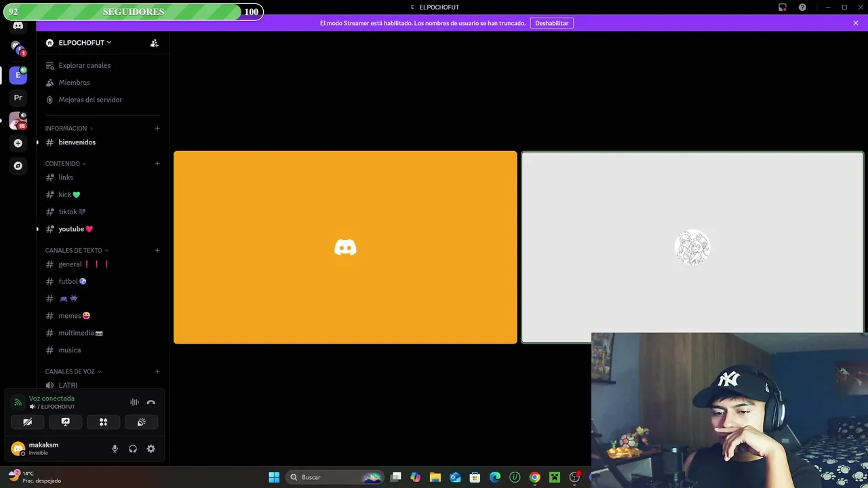Viewport: 868px width, 488px height.
Task: Click the Add a Server plus icon
Action: pyautogui.click(x=18, y=143)
